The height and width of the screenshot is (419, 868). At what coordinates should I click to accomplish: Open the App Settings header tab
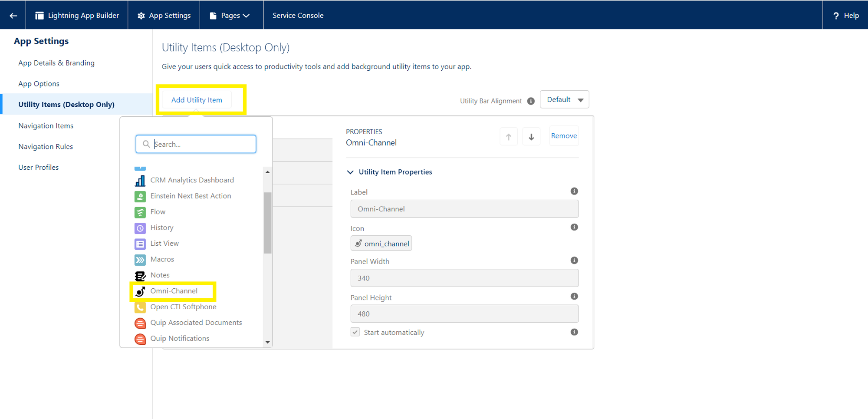[164, 16]
